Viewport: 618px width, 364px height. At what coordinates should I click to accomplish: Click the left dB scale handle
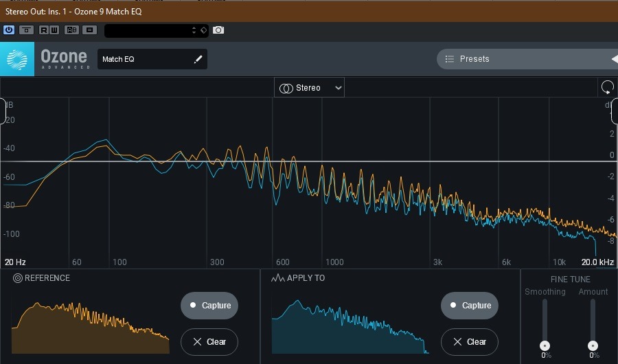[2, 111]
